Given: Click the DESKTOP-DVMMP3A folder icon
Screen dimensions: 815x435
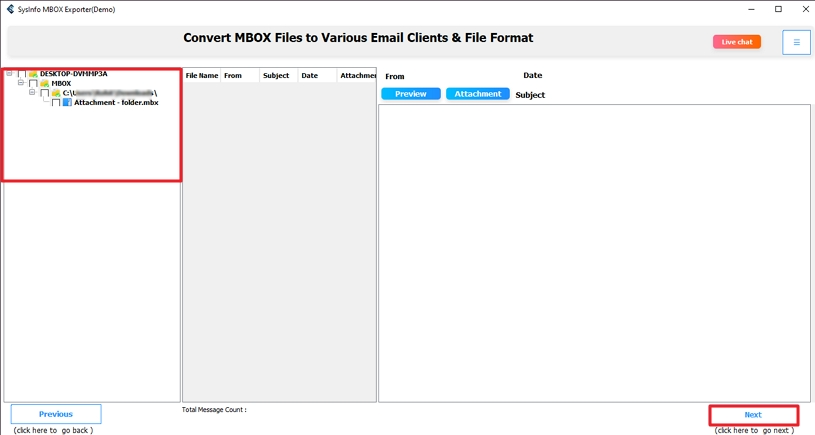Looking at the screenshot, I should 33,74.
